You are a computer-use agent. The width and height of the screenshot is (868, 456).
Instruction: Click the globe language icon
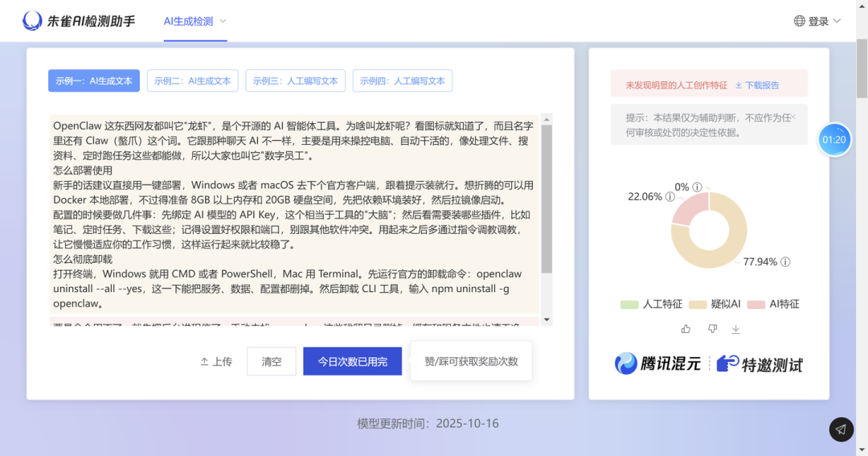coord(800,21)
